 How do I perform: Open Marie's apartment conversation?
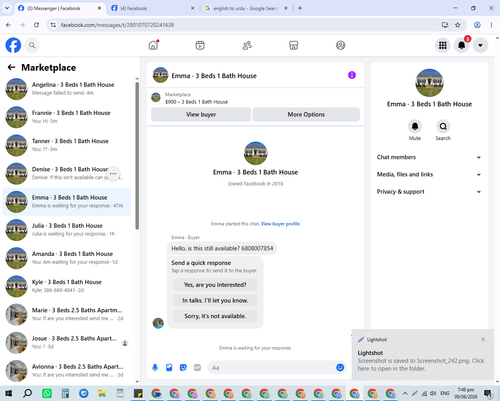click(67, 314)
